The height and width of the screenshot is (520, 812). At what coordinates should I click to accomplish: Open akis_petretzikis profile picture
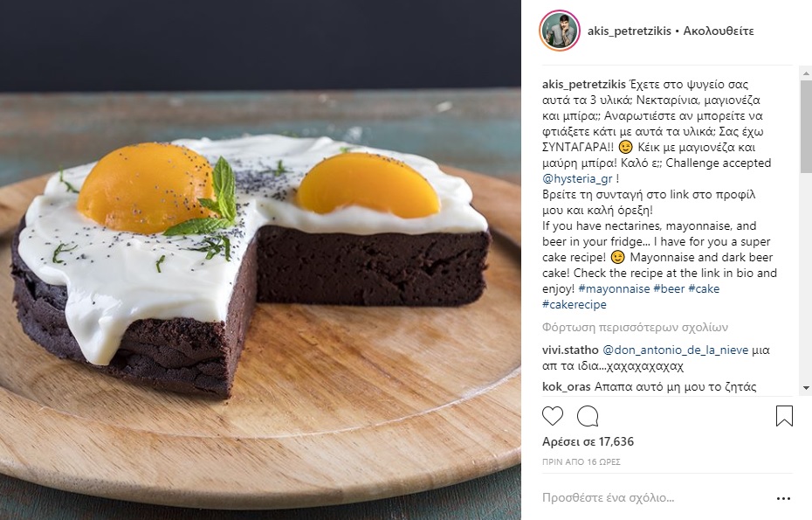point(560,31)
